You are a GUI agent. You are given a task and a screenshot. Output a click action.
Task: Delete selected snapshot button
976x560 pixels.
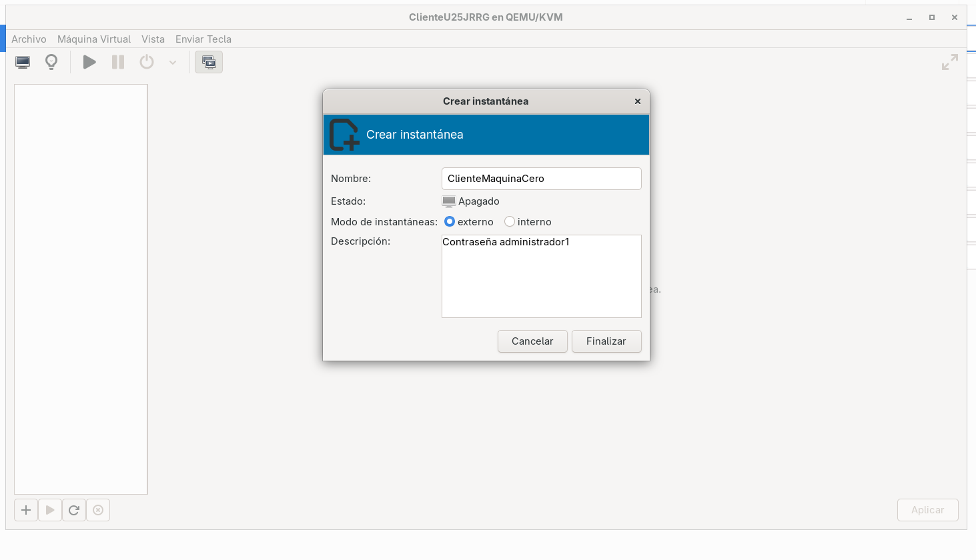pos(98,510)
